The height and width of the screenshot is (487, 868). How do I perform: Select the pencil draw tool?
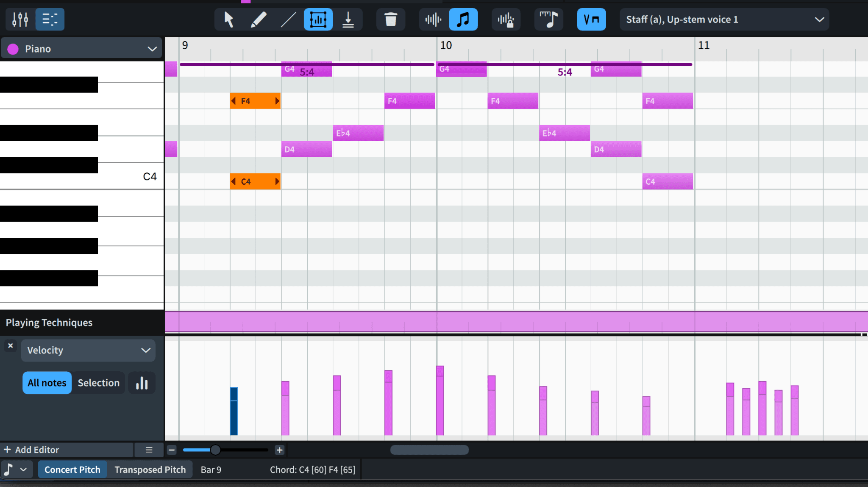[258, 19]
